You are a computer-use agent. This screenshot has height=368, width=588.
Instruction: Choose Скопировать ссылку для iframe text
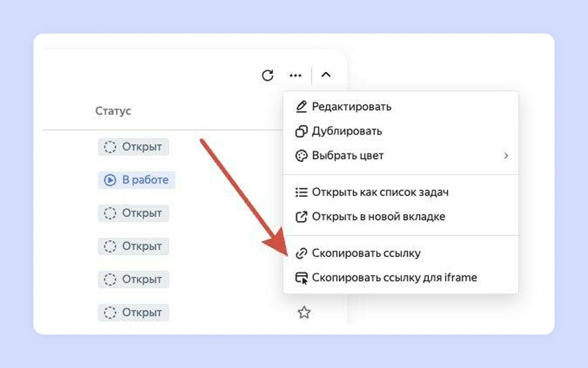(x=394, y=278)
